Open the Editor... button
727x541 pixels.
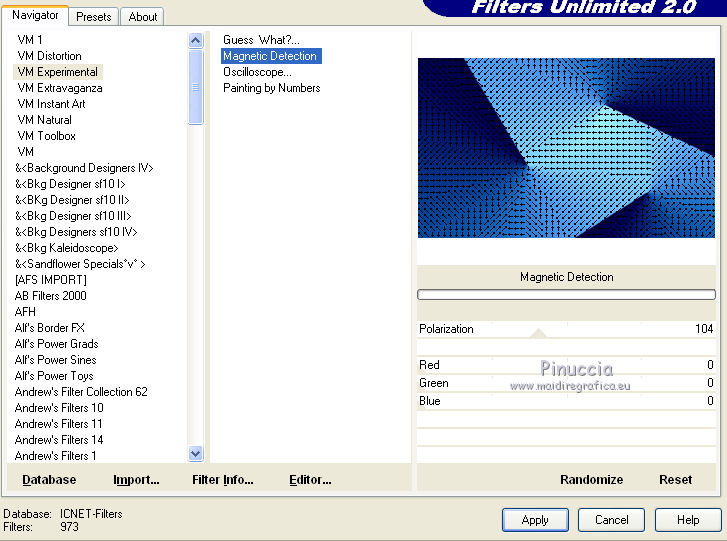(x=310, y=480)
